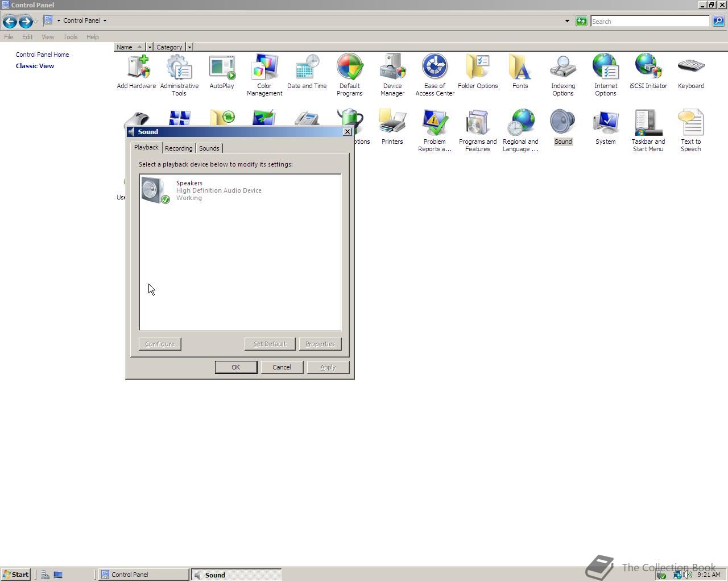Click the Set Default button

pos(270,344)
